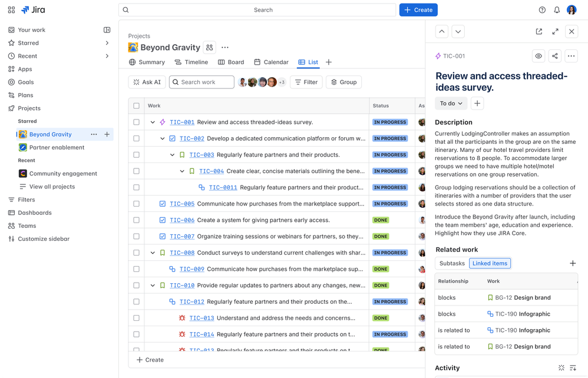Open the Group button
The width and height of the screenshot is (588, 378).
[x=343, y=82]
